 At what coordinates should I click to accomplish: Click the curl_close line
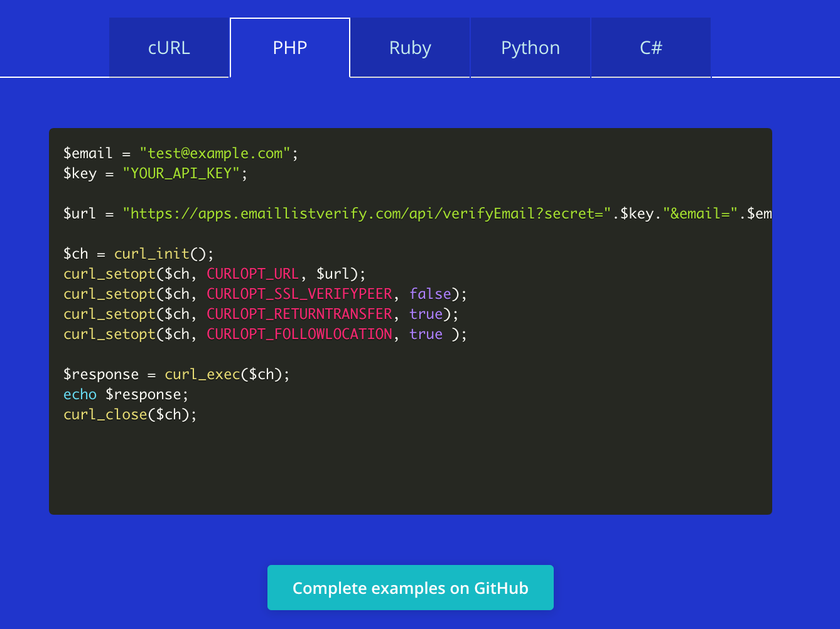(129, 414)
